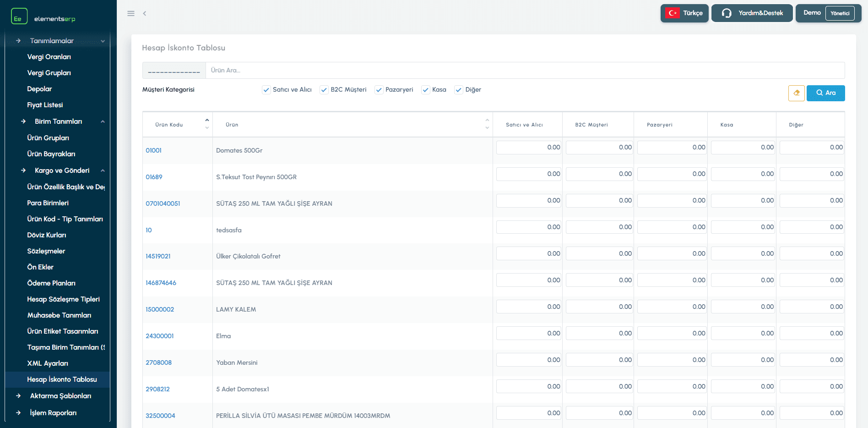The width and height of the screenshot is (868, 428).
Task: Open Ürün Etiket Tasarımları menu item
Action: point(63,331)
